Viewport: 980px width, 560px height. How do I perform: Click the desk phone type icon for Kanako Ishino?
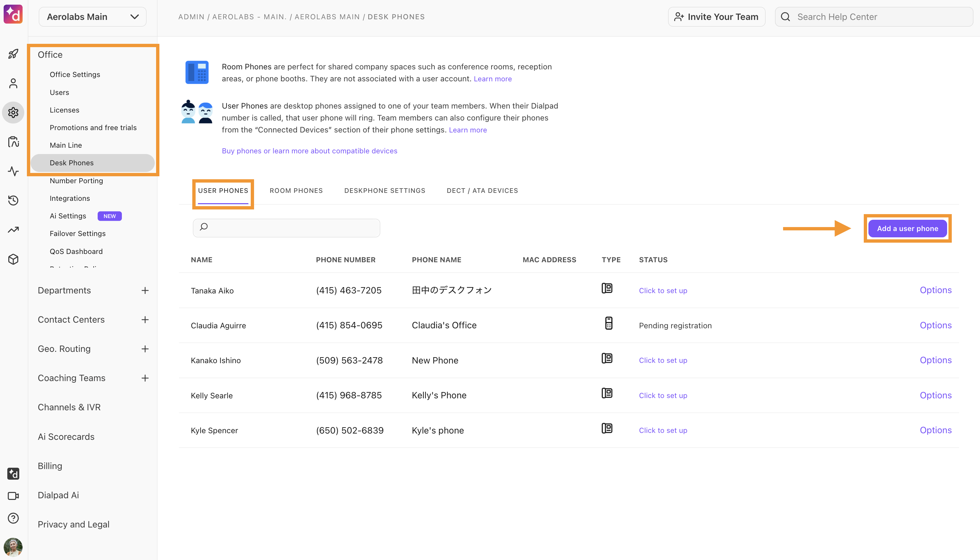pyautogui.click(x=607, y=358)
